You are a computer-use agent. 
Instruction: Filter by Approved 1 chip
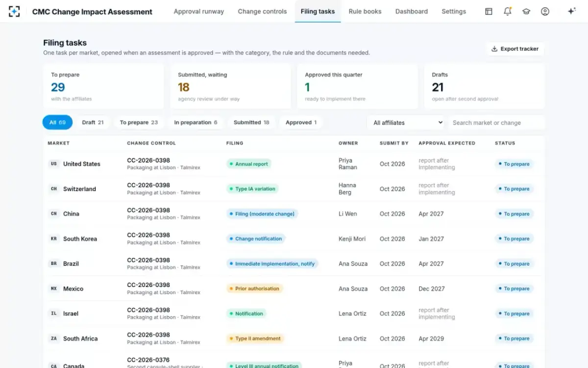[301, 123]
